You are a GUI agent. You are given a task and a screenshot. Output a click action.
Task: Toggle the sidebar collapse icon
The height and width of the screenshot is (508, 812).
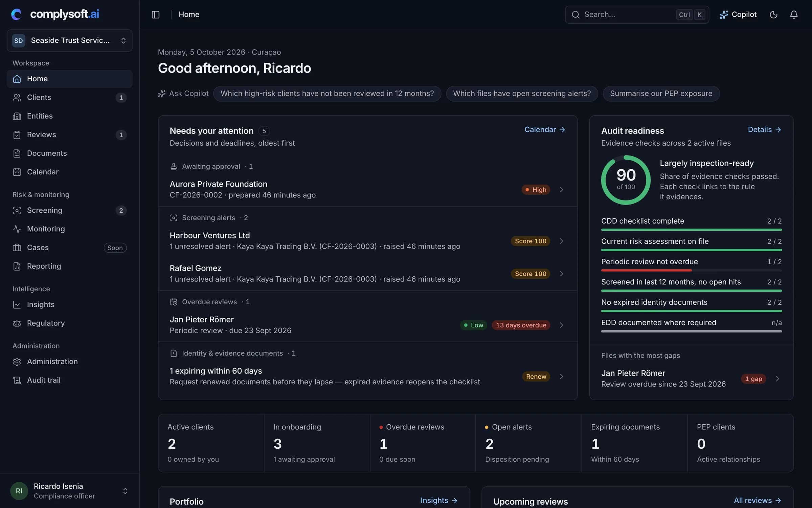pos(155,15)
